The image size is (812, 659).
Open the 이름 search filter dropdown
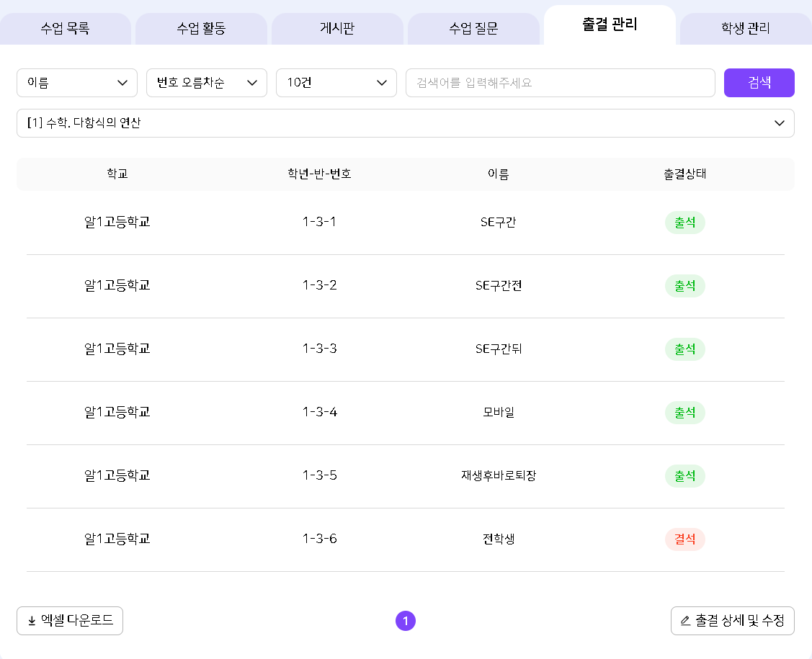(77, 83)
